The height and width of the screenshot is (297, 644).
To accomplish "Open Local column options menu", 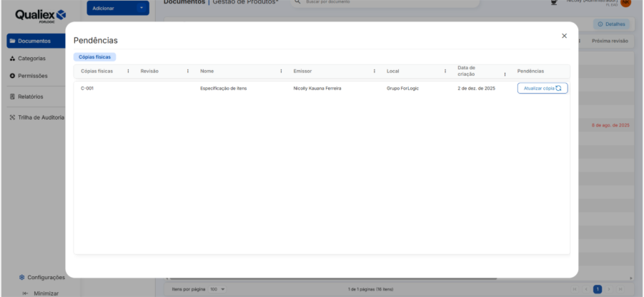I will (x=445, y=71).
